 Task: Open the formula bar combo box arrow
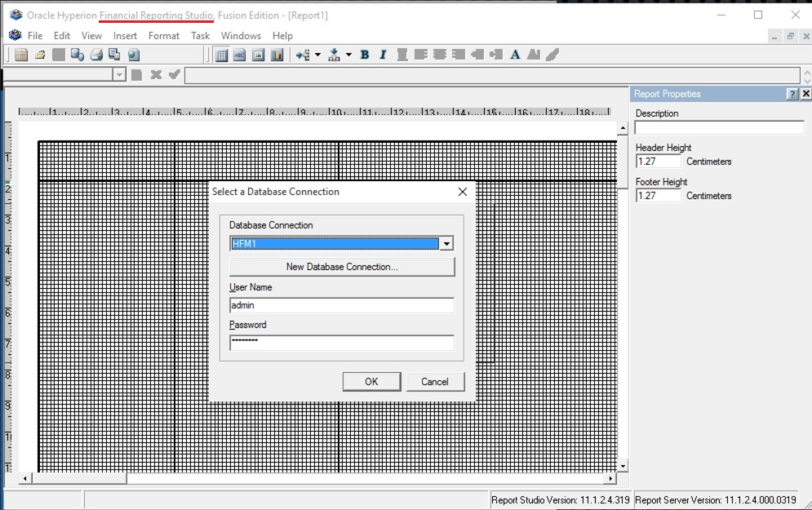click(119, 75)
